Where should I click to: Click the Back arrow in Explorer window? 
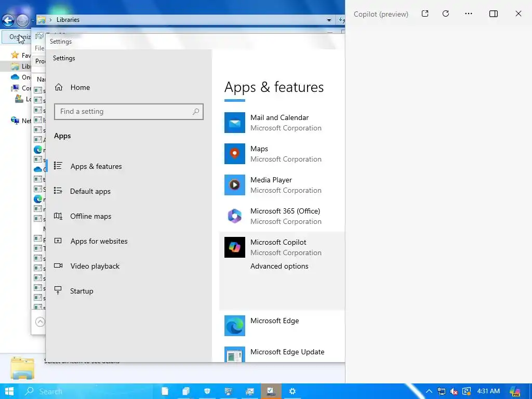[8, 21]
